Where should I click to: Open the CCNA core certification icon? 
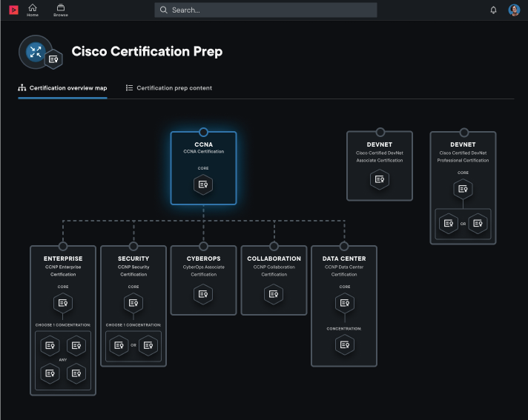pos(203,184)
